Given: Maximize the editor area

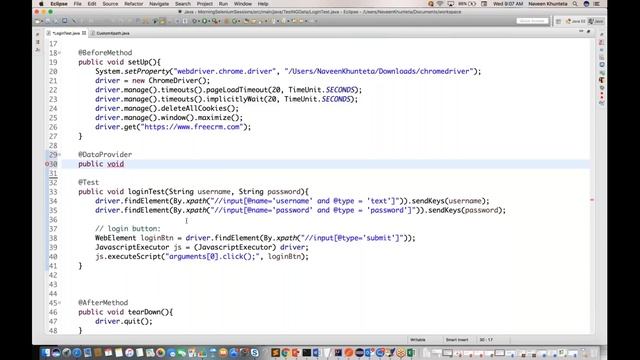Looking at the screenshot, I should [x=589, y=31].
